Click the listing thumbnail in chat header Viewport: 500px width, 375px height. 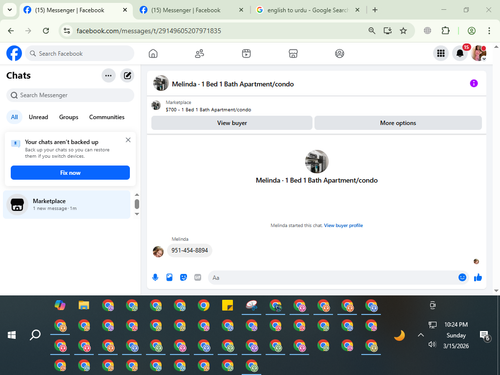tap(161, 83)
